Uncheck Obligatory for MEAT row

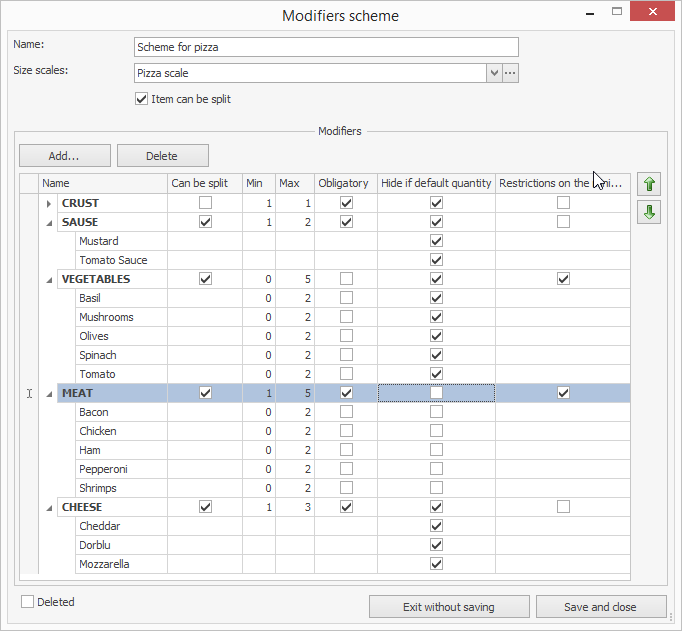346,393
